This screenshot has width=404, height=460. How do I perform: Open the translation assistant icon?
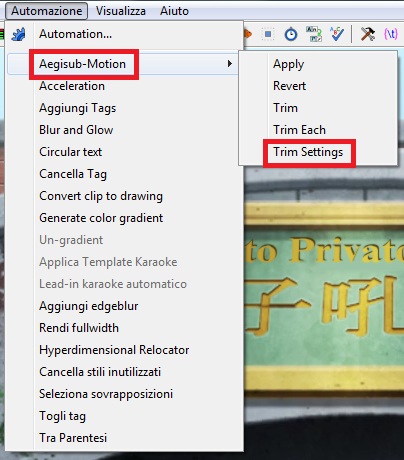(314, 34)
